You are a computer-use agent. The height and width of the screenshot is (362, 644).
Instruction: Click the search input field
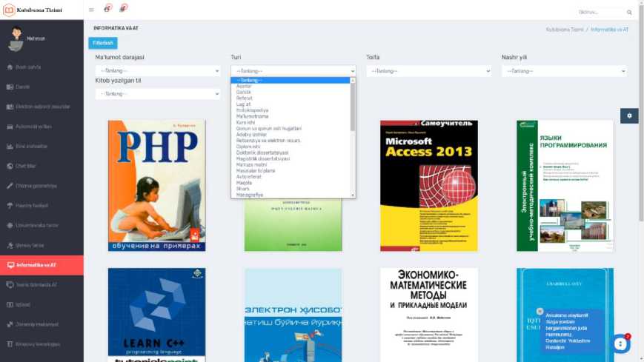pos(600,13)
